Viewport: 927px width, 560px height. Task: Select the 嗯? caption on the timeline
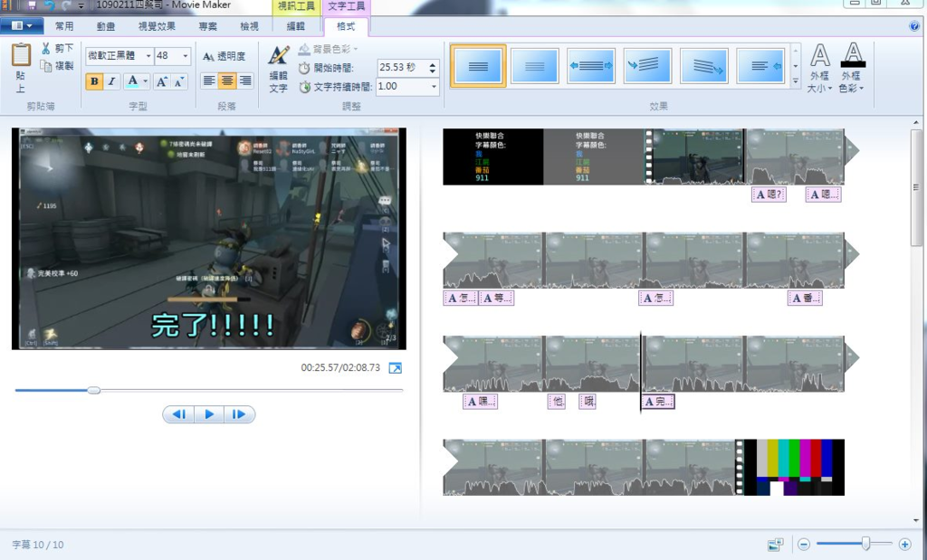tap(769, 195)
